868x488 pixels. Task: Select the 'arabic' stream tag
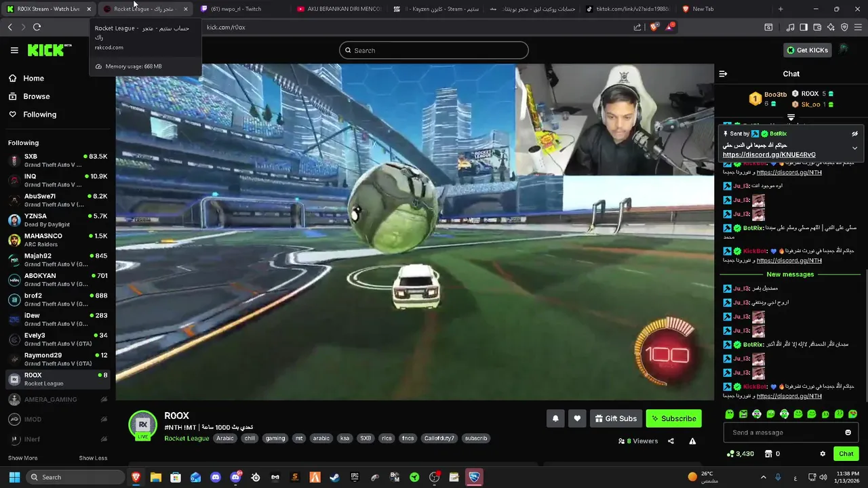click(321, 439)
